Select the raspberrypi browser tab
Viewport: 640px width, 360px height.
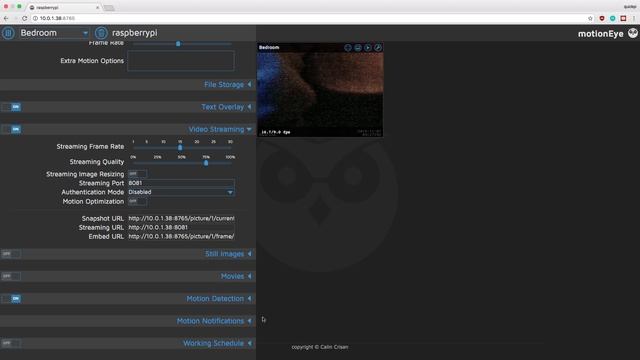[63, 7]
